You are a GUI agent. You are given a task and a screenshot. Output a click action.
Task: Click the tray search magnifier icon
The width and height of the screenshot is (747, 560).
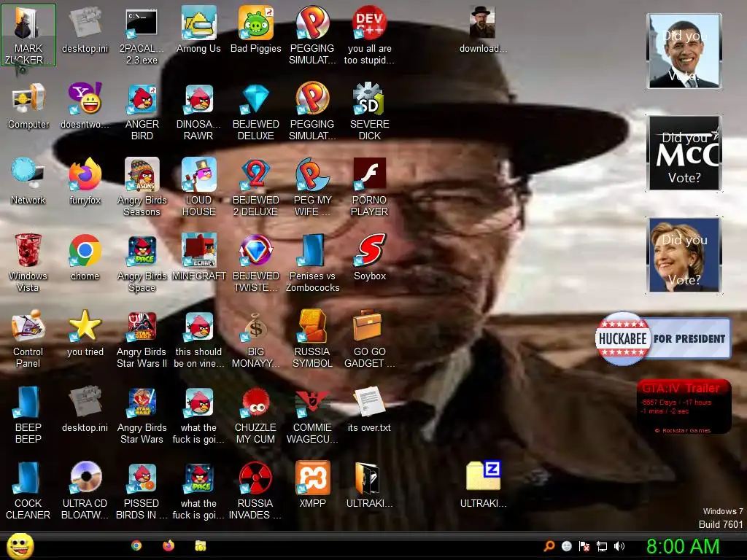tap(549, 546)
